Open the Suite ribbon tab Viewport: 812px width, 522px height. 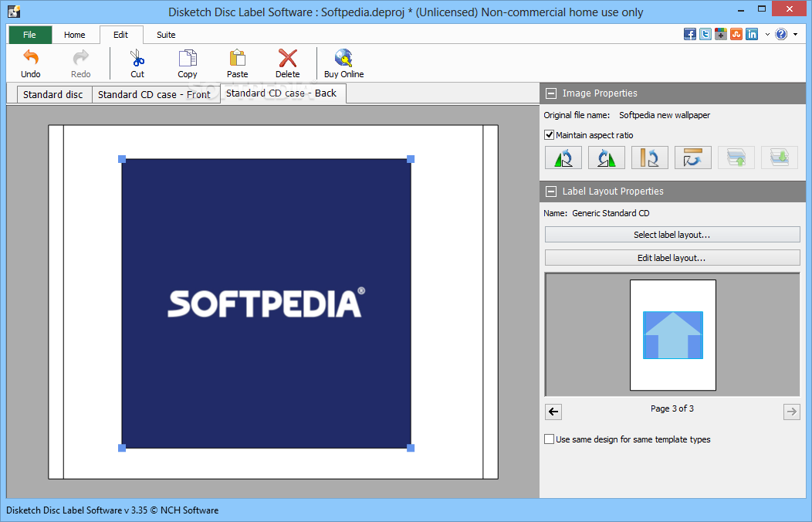(166, 35)
